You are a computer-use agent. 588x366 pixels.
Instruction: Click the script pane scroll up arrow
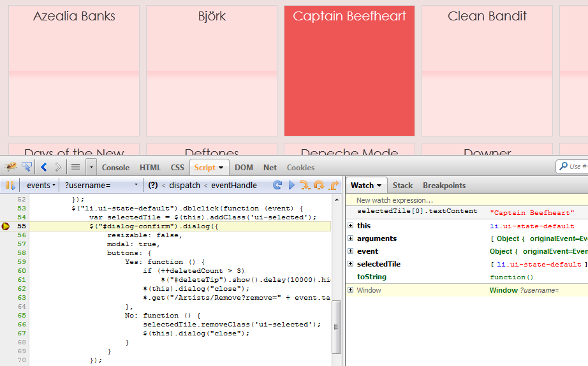pyautogui.click(x=336, y=200)
